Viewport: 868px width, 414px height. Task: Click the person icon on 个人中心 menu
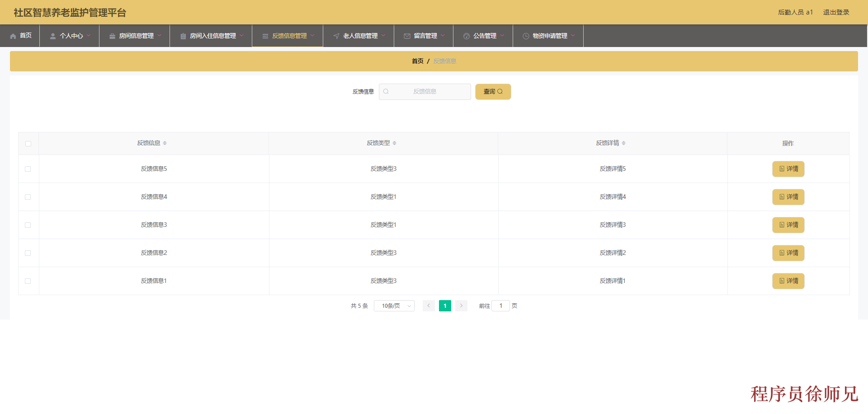click(x=52, y=36)
